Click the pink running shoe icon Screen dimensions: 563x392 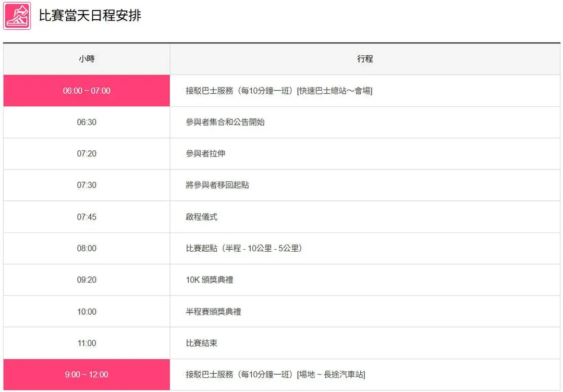click(x=17, y=16)
